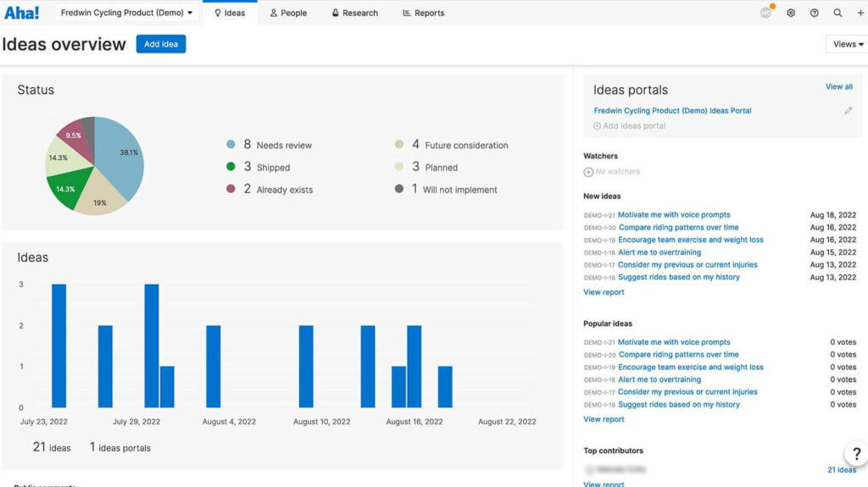This screenshot has height=487, width=868.
Task: Open search with the magnifier icon
Action: point(837,13)
